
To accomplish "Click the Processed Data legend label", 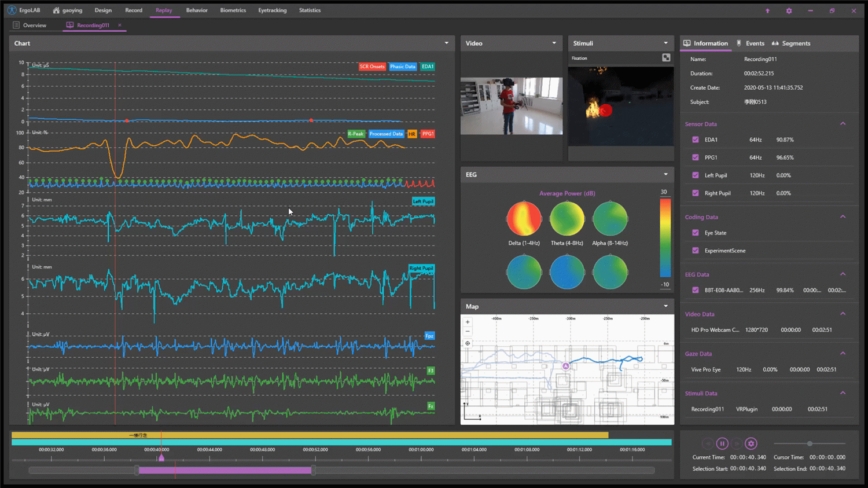I will pos(386,134).
